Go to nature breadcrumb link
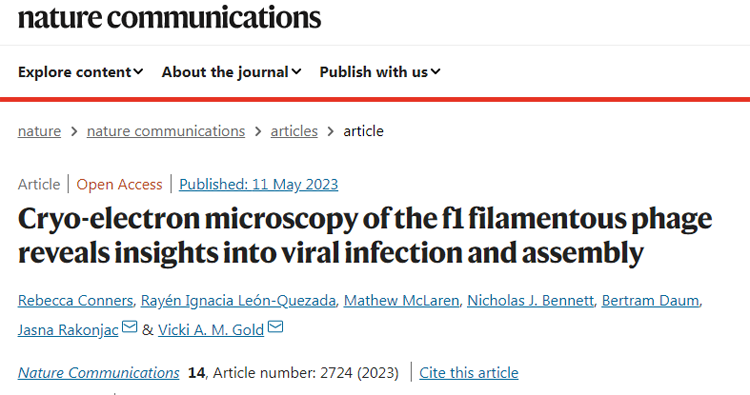Viewport: 750px width, 395px height. click(39, 131)
